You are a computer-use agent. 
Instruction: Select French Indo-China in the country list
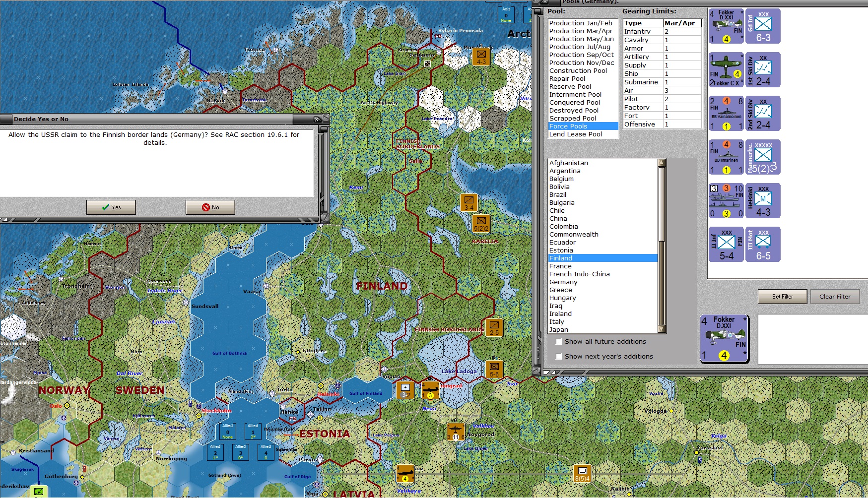pos(603,274)
